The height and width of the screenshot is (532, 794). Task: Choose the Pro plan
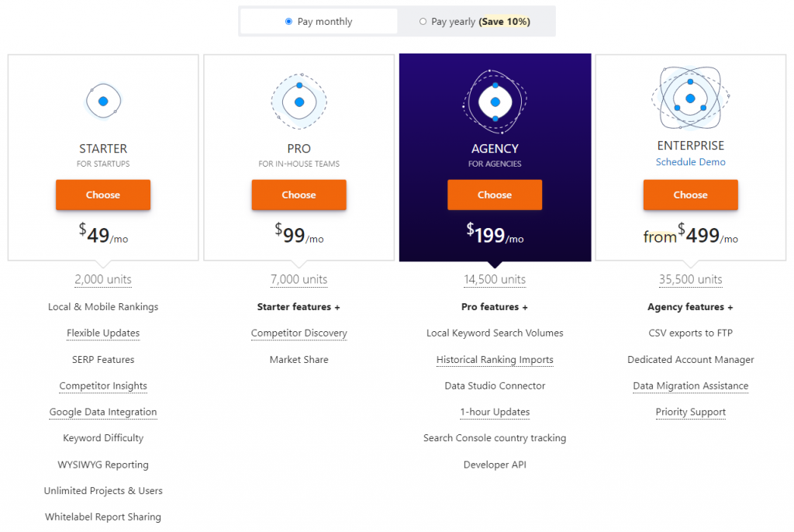click(x=299, y=195)
